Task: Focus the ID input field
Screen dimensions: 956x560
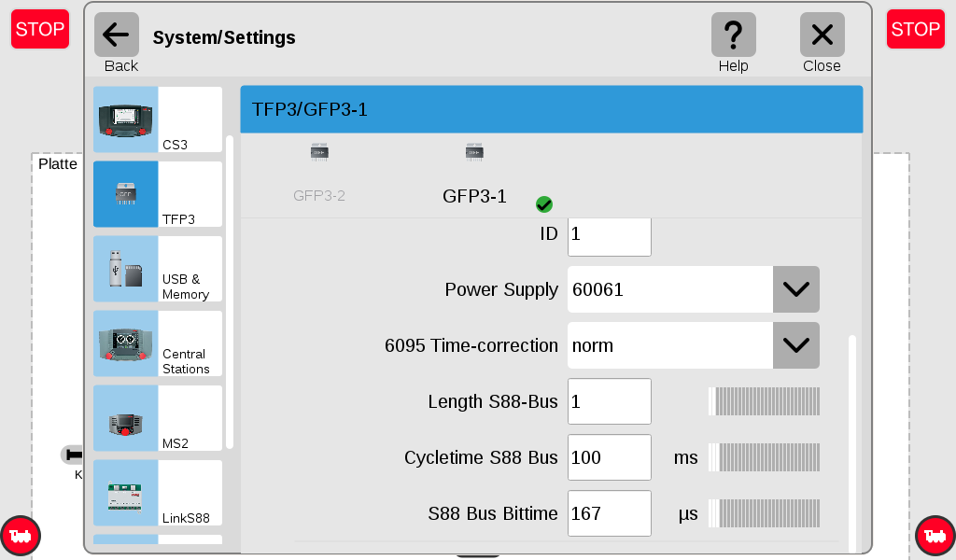Action: coord(609,235)
